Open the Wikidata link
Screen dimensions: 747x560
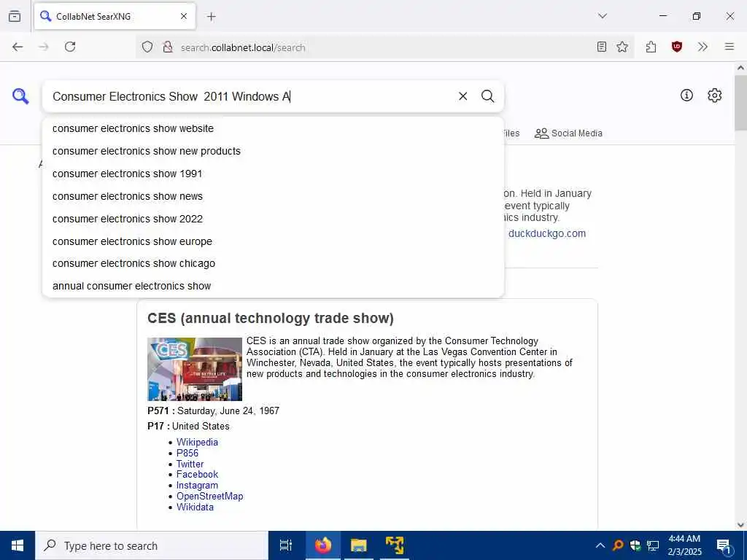(x=195, y=507)
